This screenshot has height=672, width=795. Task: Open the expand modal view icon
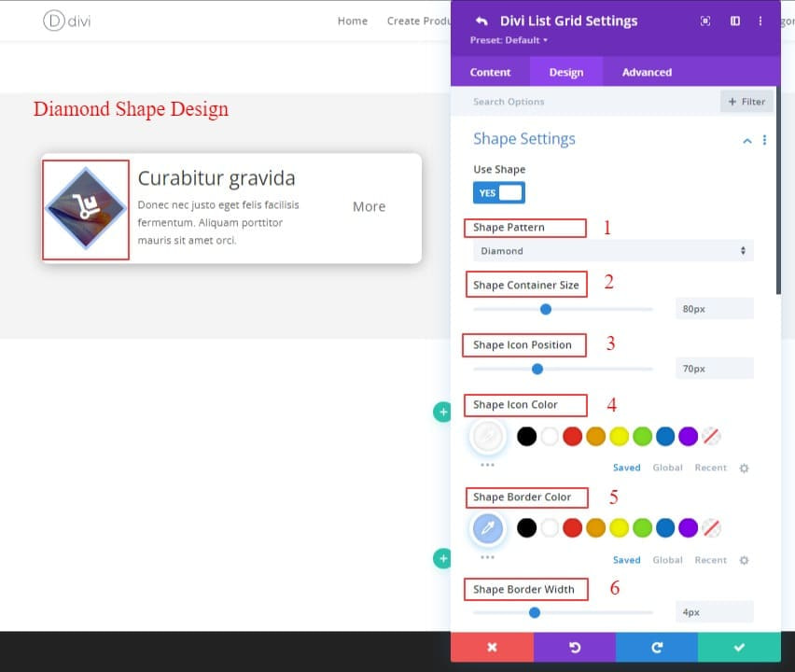706,21
